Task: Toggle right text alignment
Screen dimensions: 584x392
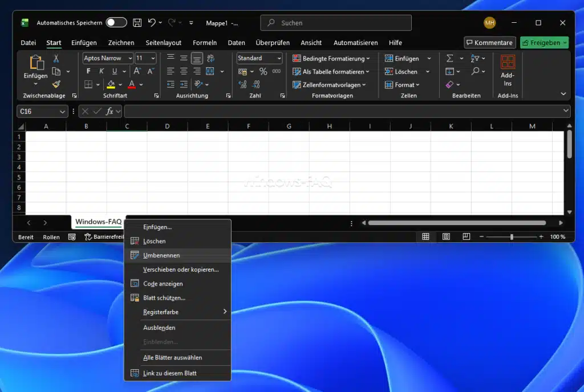Action: [x=197, y=71]
